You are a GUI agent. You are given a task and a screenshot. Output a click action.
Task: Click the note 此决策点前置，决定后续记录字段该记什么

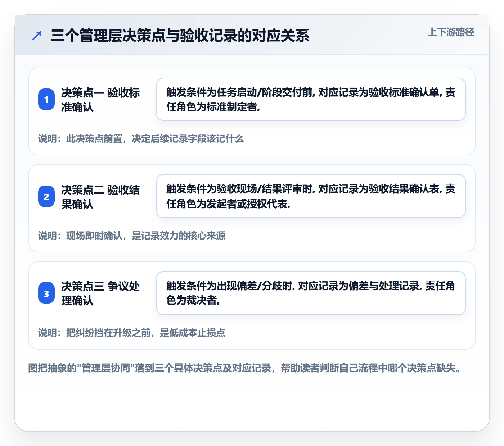pos(141,139)
